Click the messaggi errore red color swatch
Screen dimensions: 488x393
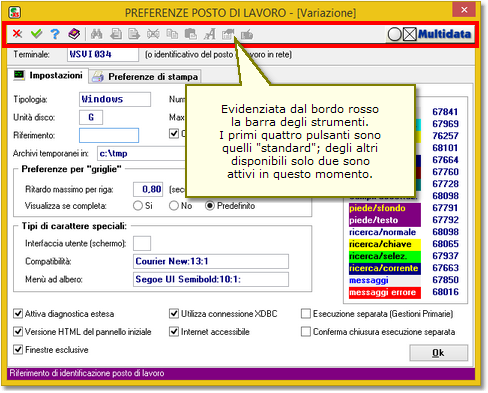pyautogui.click(x=385, y=292)
